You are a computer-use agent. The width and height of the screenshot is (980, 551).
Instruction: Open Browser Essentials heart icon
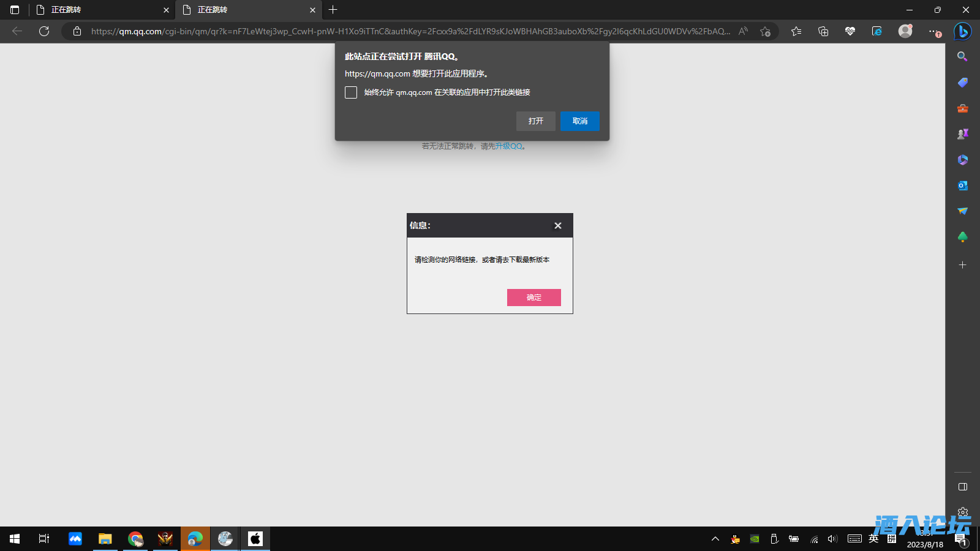click(x=850, y=31)
